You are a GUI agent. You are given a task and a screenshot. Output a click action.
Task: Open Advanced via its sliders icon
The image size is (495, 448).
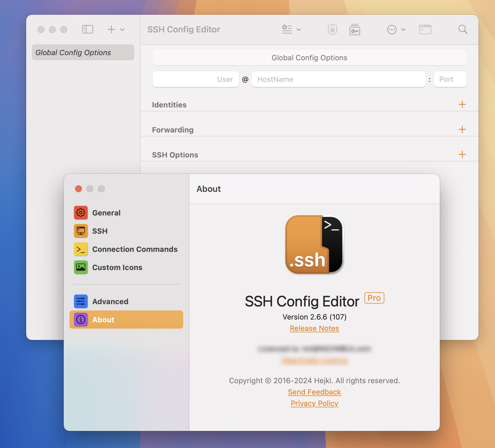pos(81,301)
